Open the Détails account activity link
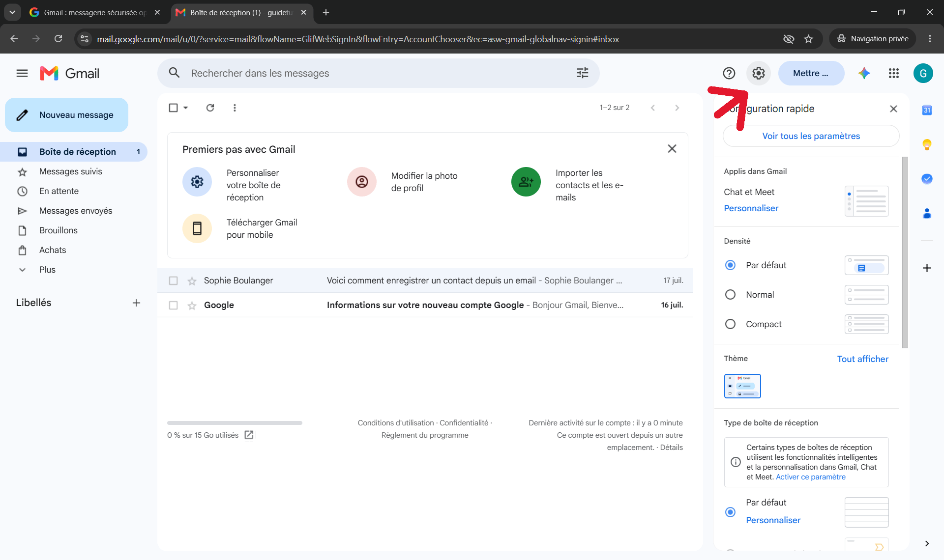This screenshot has height=560, width=944. [671, 448]
